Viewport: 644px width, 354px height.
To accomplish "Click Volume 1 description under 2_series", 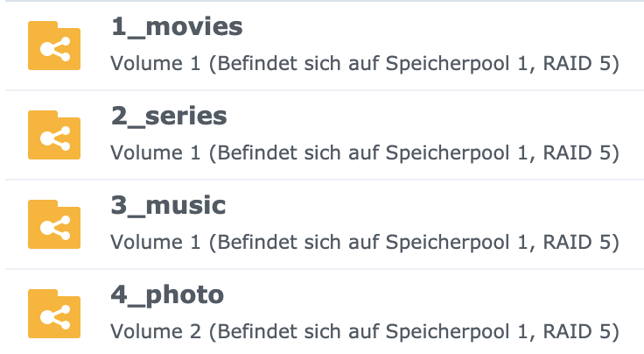I will point(365,153).
